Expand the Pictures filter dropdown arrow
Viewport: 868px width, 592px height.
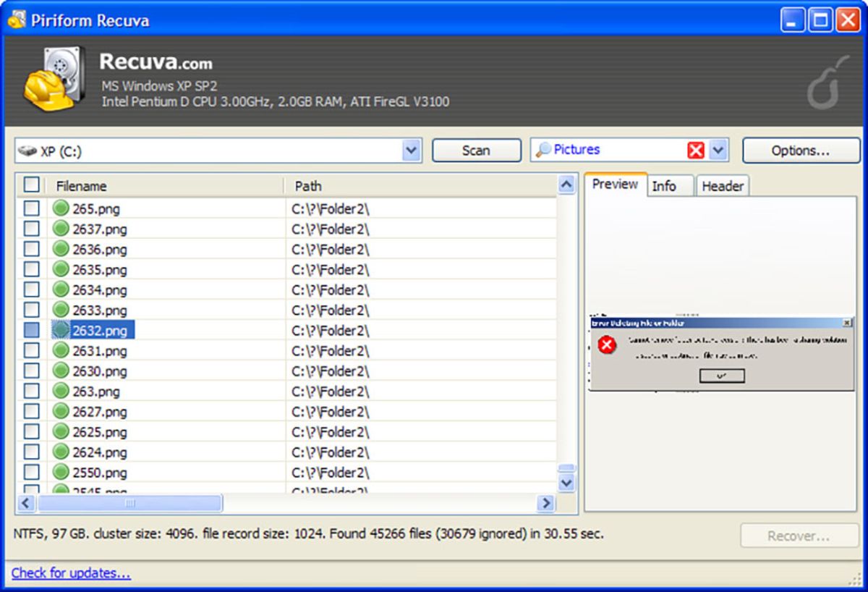pos(718,150)
